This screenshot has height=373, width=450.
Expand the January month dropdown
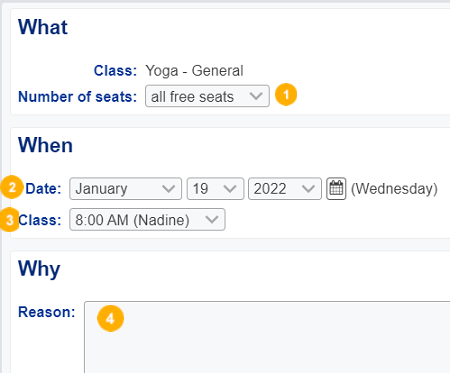126,189
